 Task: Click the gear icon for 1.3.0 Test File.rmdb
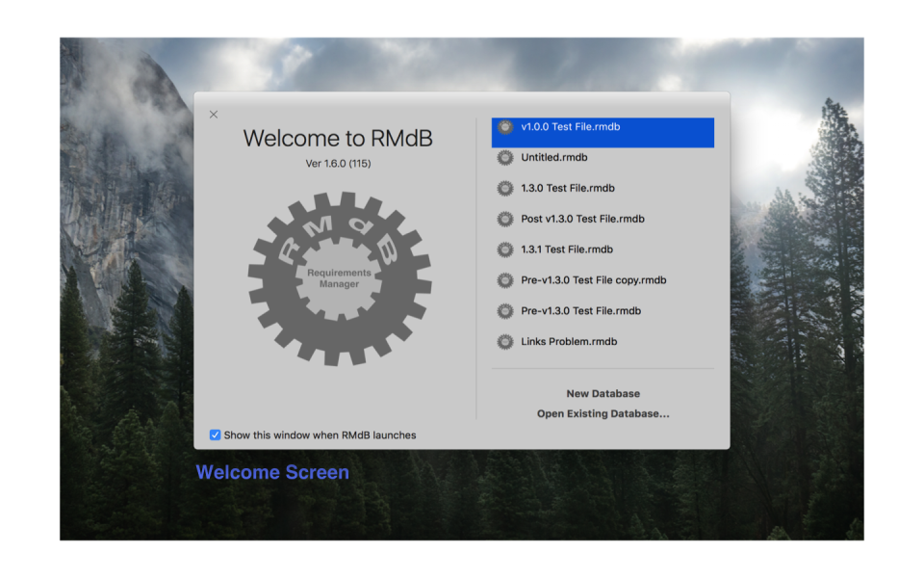tap(504, 188)
